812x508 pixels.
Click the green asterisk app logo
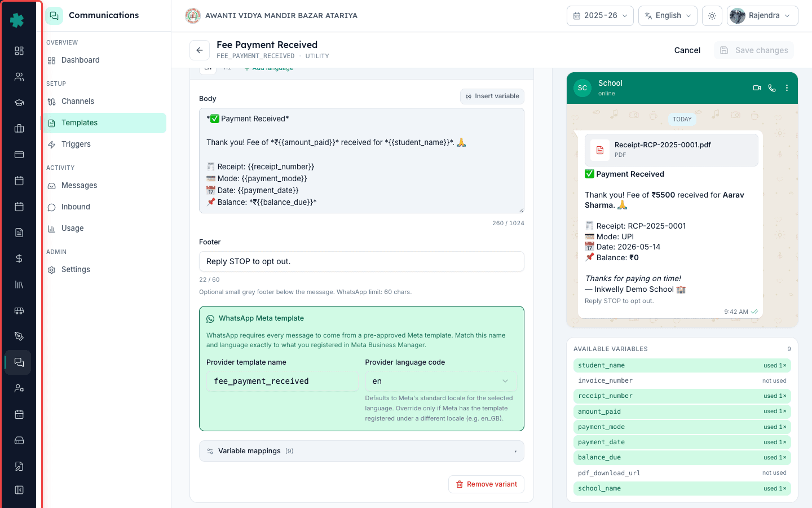(17, 20)
